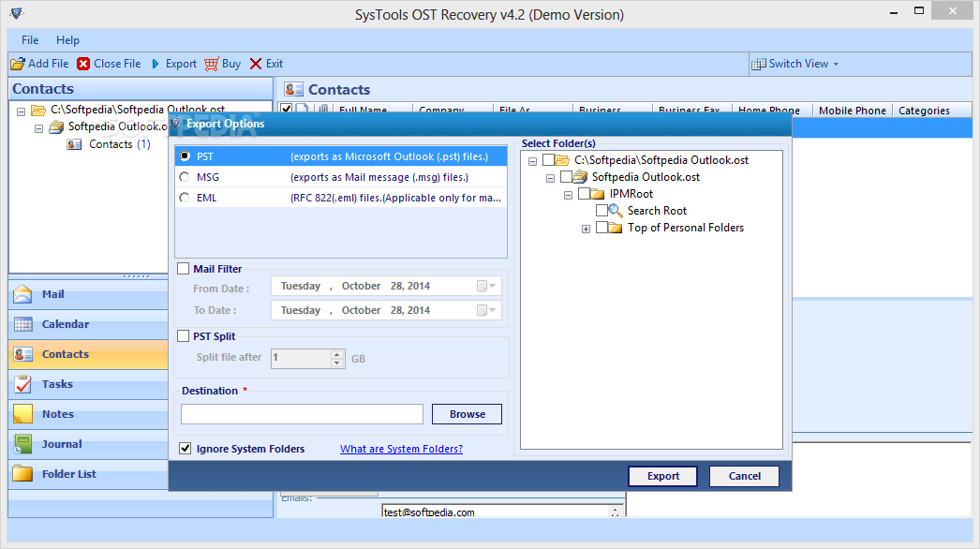Click the Cancel button
The image size is (980, 549).
click(x=745, y=476)
